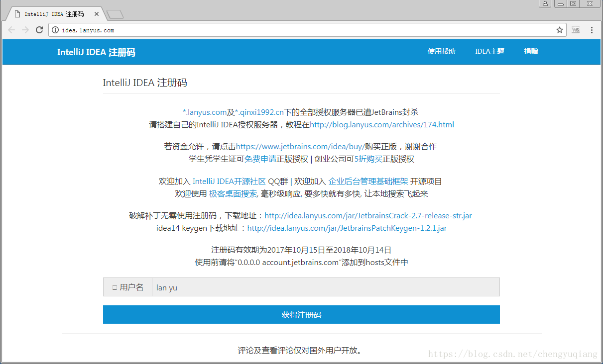Screen dimensions: 603x364
Task: Download JetbrainsPatchKeygen-1.2.1.jar link
Action: tap(347, 228)
